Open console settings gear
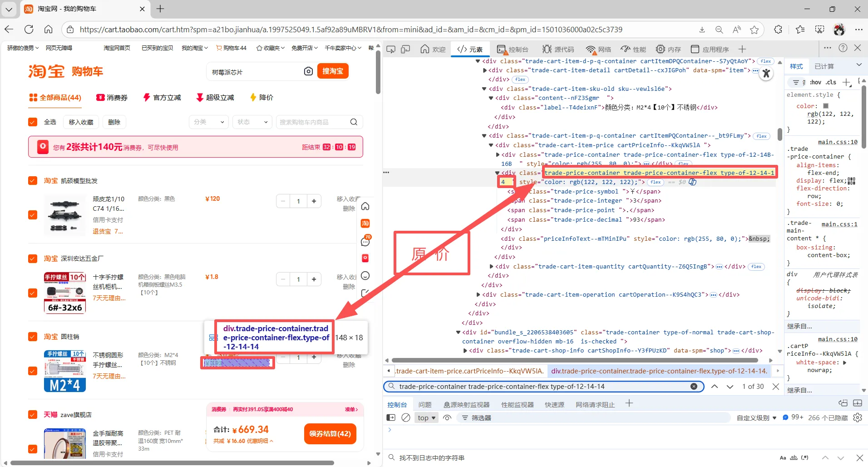 (x=858, y=417)
